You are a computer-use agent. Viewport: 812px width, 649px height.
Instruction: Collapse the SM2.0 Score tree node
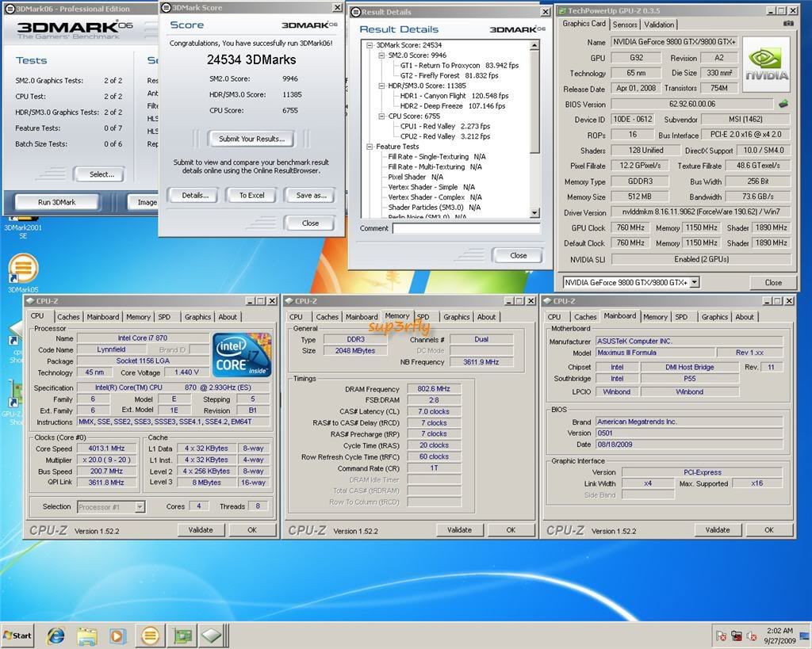(383, 56)
